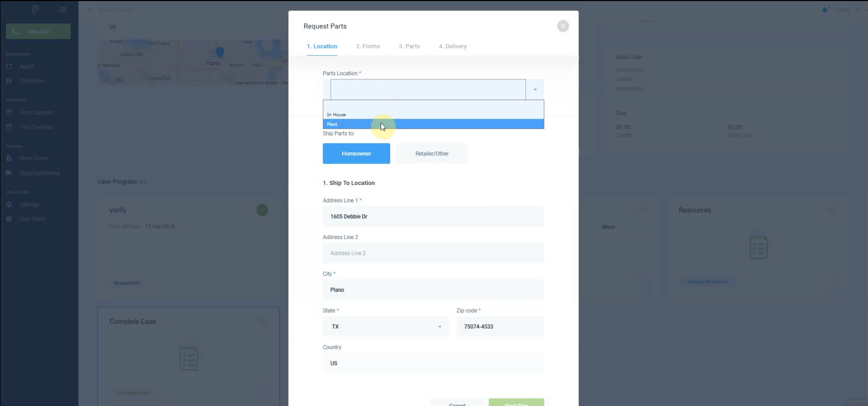The height and width of the screenshot is (406, 868).
Task: Click the Google logo on map
Action: [112, 80]
